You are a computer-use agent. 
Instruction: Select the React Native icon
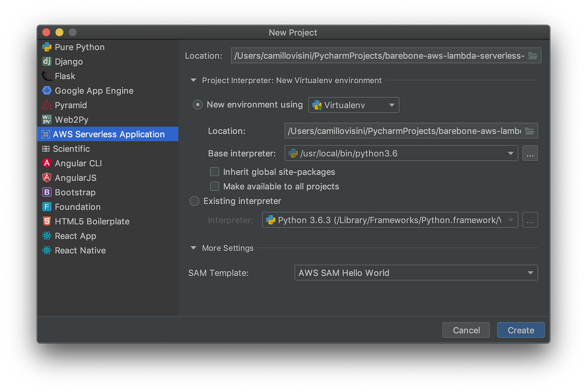(x=47, y=250)
